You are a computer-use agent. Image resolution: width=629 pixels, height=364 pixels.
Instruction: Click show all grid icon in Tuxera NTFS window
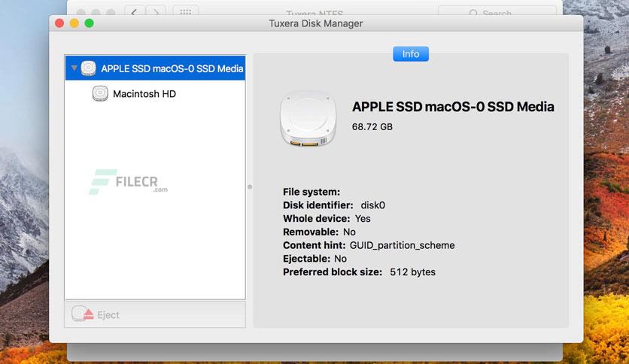(185, 12)
